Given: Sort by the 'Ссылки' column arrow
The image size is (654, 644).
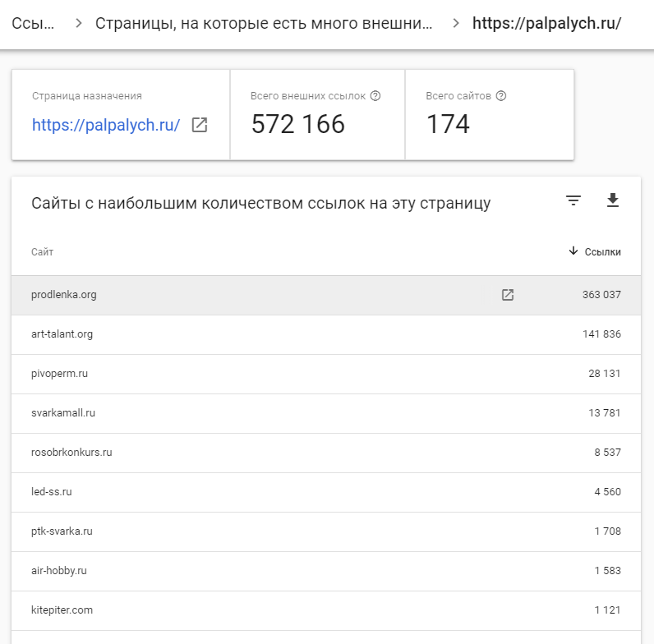Looking at the screenshot, I should click(573, 251).
